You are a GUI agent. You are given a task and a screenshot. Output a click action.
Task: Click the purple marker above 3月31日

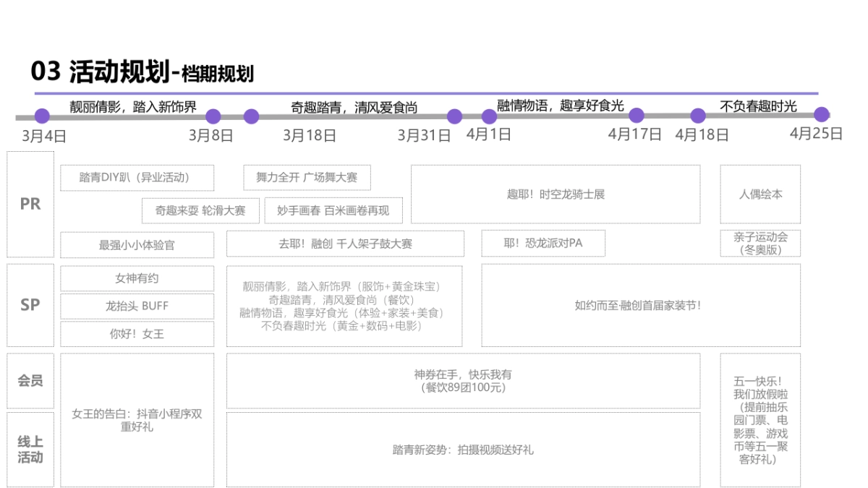pos(455,115)
